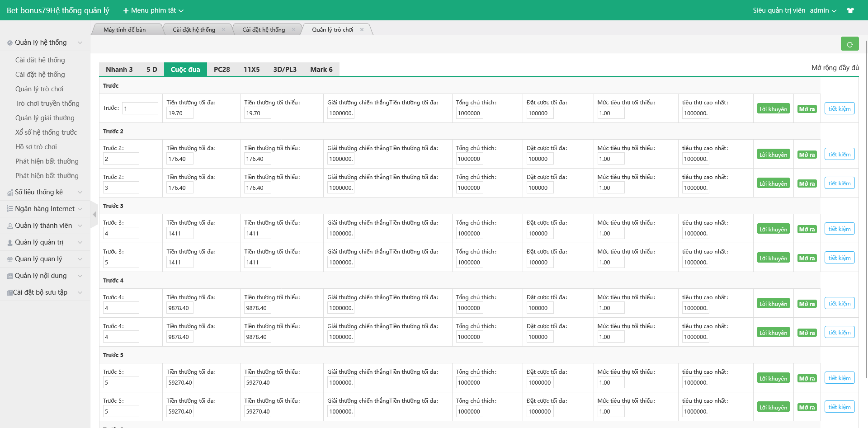Click the vertical scrollbar on the right

(x=866, y=208)
